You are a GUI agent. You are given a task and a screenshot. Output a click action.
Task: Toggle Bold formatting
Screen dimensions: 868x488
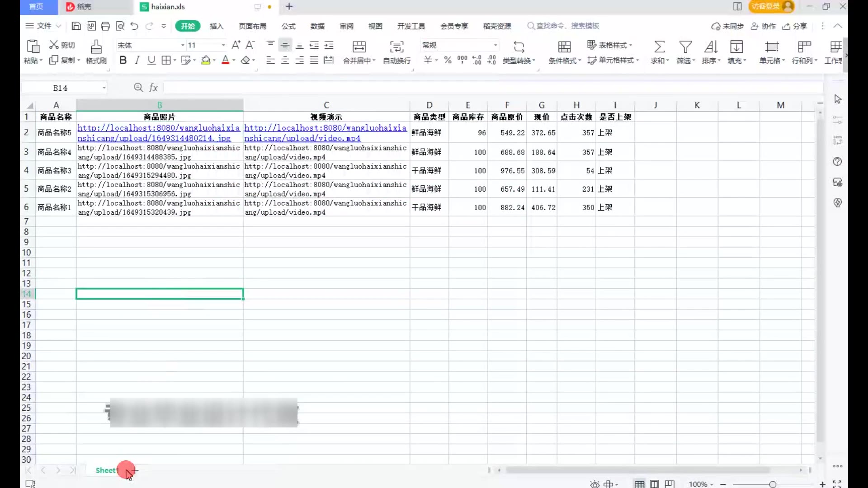pyautogui.click(x=123, y=60)
